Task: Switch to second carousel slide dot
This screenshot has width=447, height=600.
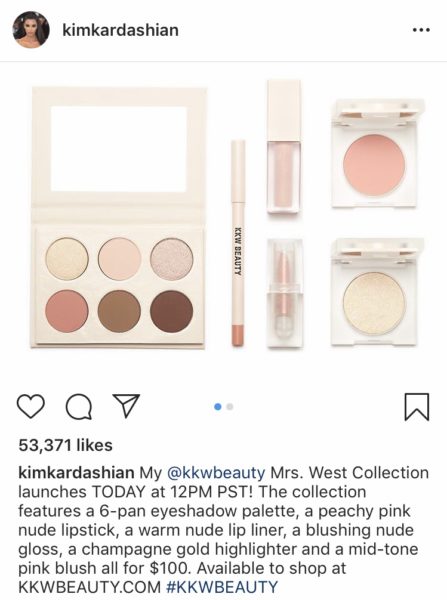Action: click(x=230, y=407)
